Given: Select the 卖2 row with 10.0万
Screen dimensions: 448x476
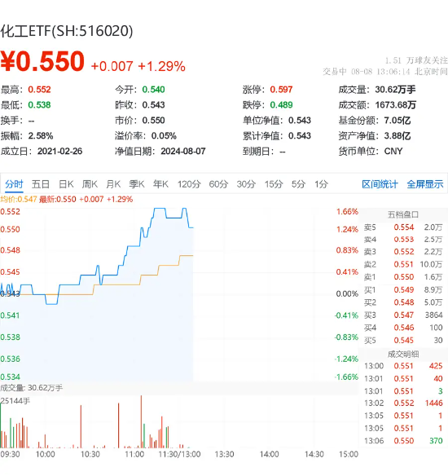Looking at the screenshot, I should 403,264.
